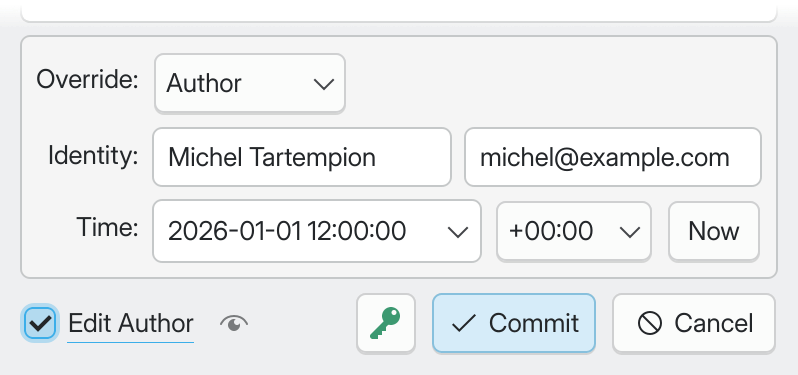Click the chevron arrow in the Override combo box
Viewport: 798px width, 375px height.
tap(324, 84)
